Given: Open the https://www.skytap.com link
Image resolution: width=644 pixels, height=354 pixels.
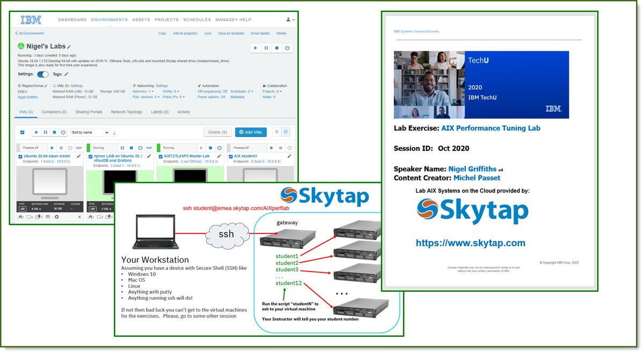Looking at the screenshot, I should click(x=471, y=243).
